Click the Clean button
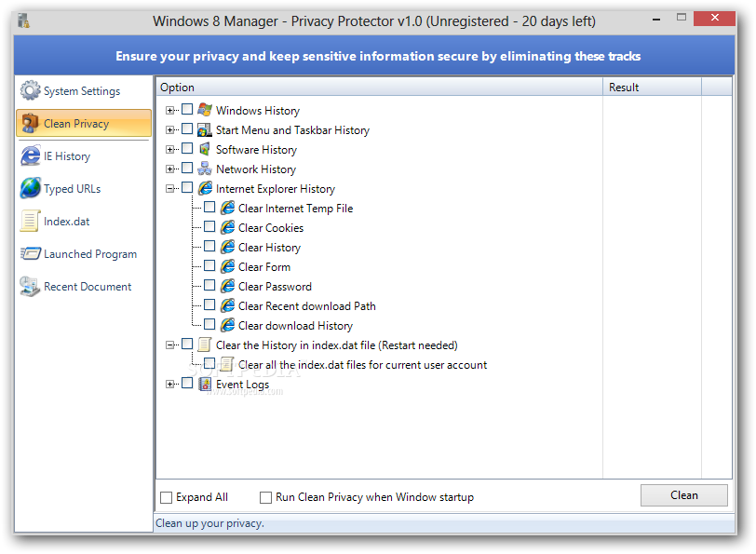Screen dimensions: 756x554 tap(683, 495)
